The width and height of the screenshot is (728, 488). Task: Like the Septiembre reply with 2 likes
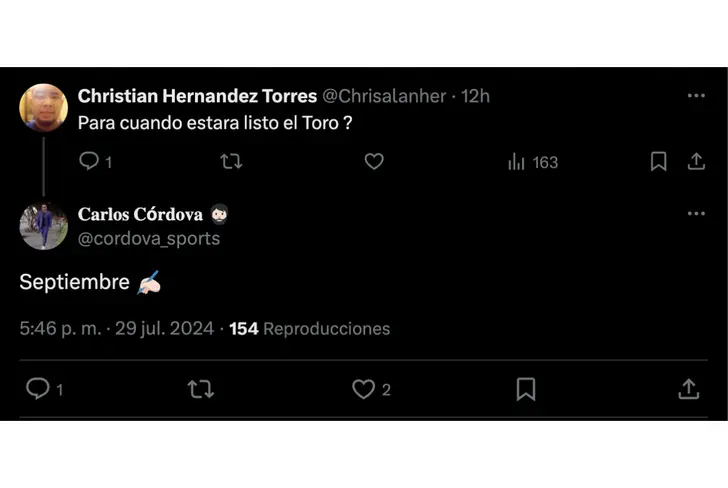(x=364, y=389)
